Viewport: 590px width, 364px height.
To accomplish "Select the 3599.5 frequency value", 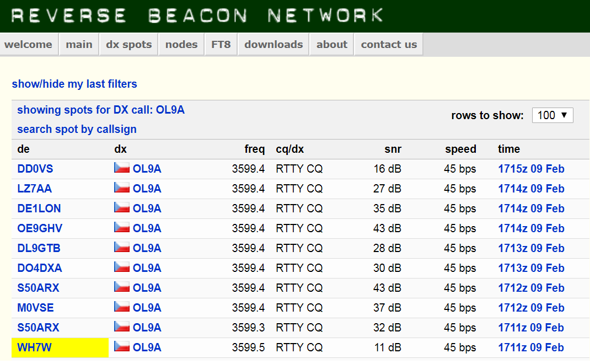I will (248, 347).
